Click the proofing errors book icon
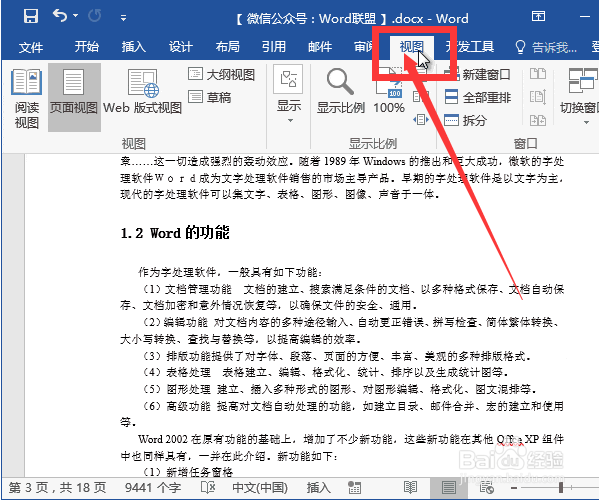The height and width of the screenshot is (500, 599). point(208,488)
